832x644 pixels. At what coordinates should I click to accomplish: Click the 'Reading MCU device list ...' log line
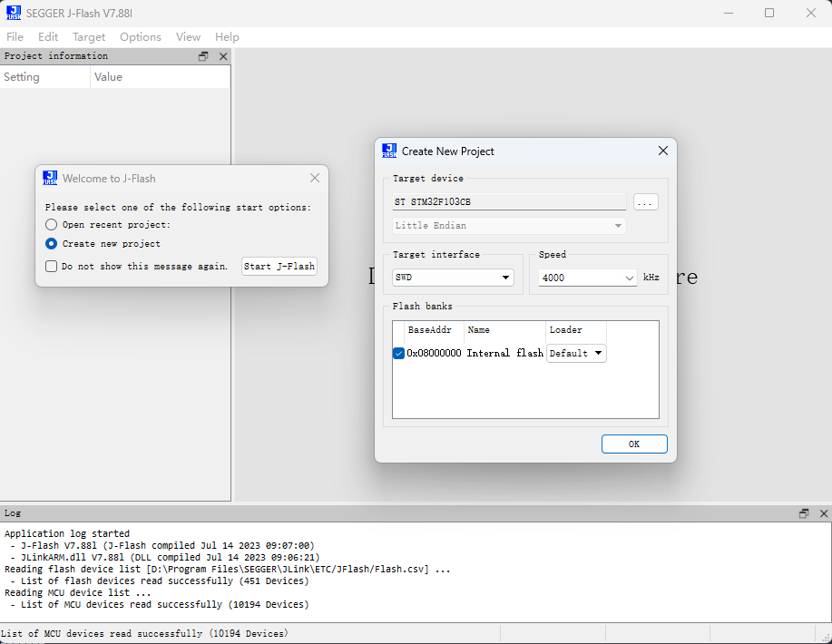[x=77, y=592]
